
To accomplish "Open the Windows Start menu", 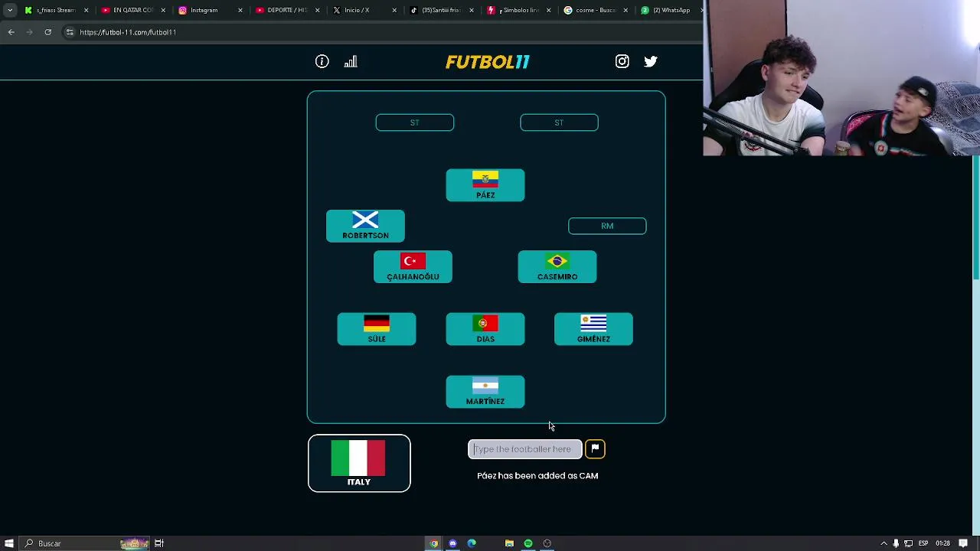I will [9, 543].
